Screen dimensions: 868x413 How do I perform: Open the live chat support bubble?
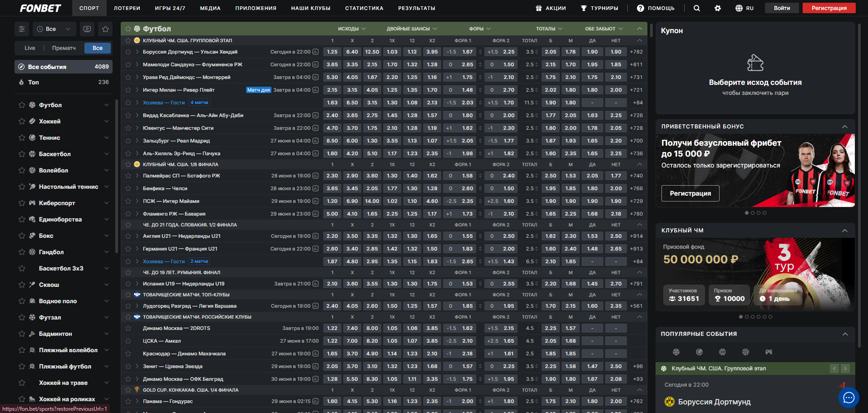(x=848, y=398)
